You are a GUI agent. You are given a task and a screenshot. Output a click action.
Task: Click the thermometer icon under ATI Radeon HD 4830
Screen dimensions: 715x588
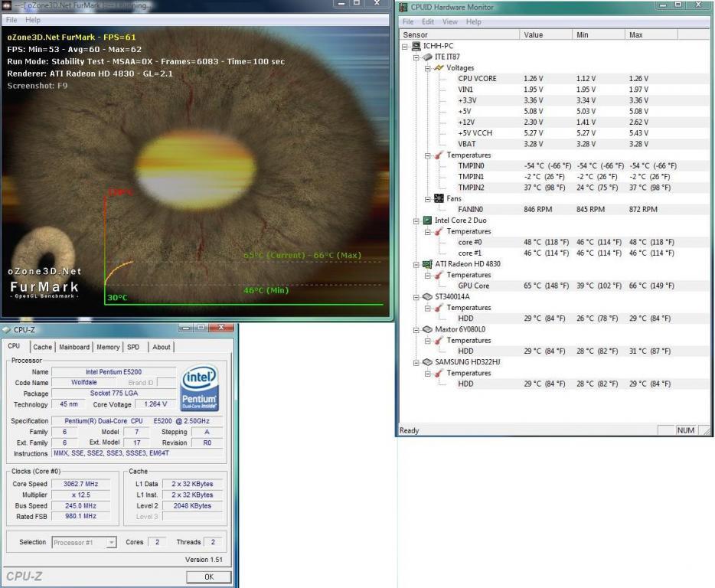click(439, 275)
